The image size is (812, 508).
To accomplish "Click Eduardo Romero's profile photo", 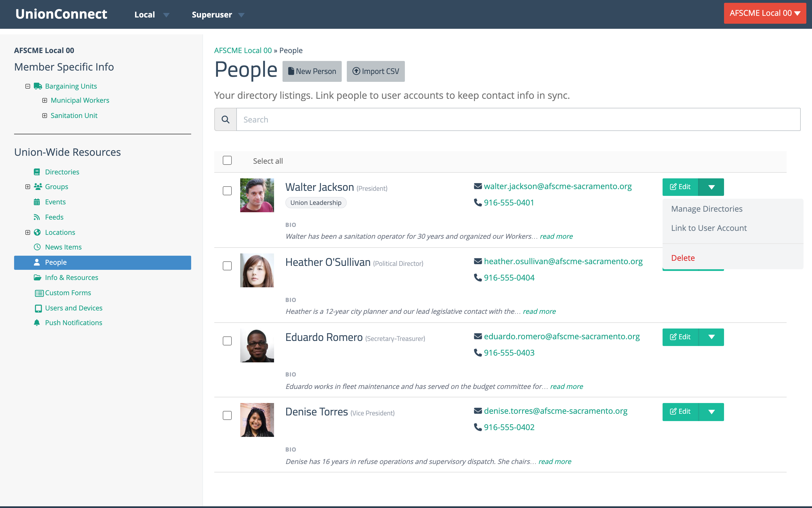I will coord(257,345).
